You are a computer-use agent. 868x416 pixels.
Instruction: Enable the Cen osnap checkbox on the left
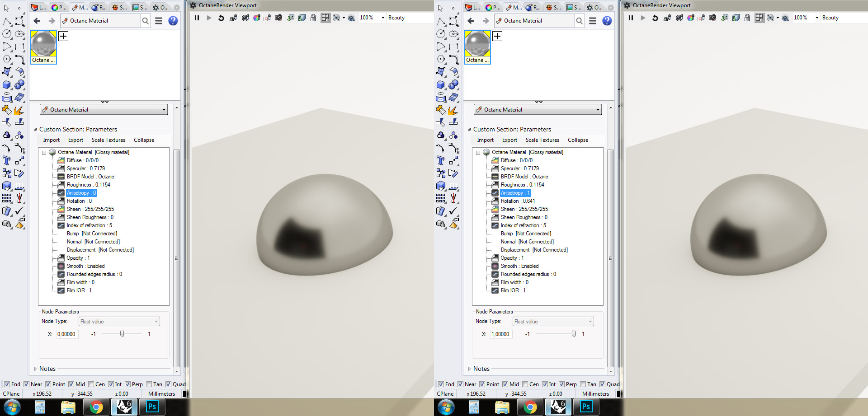coord(91,384)
